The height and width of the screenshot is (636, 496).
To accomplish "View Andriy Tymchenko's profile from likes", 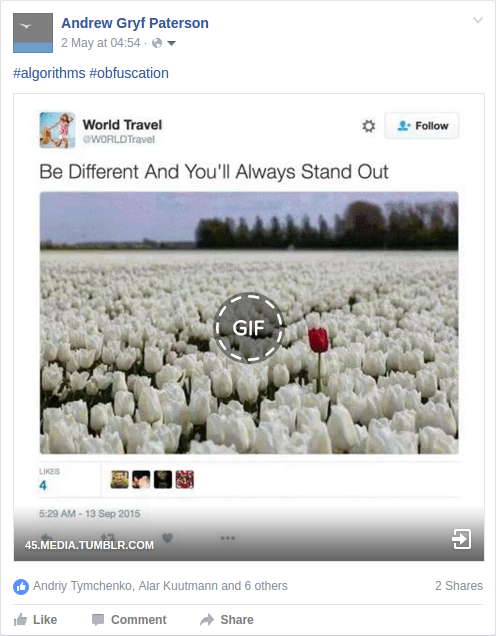I will point(83,586).
